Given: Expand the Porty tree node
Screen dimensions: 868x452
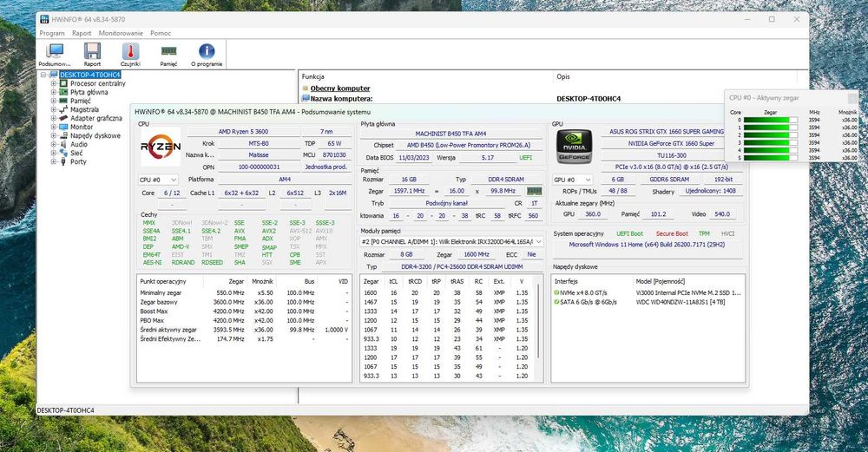Looking at the screenshot, I should 54,161.
